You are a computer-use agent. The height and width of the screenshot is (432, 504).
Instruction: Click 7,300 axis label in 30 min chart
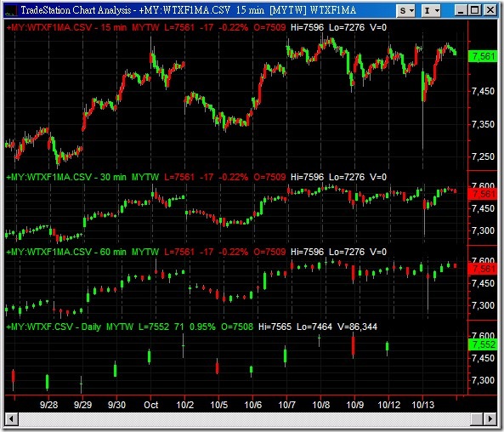coord(483,230)
